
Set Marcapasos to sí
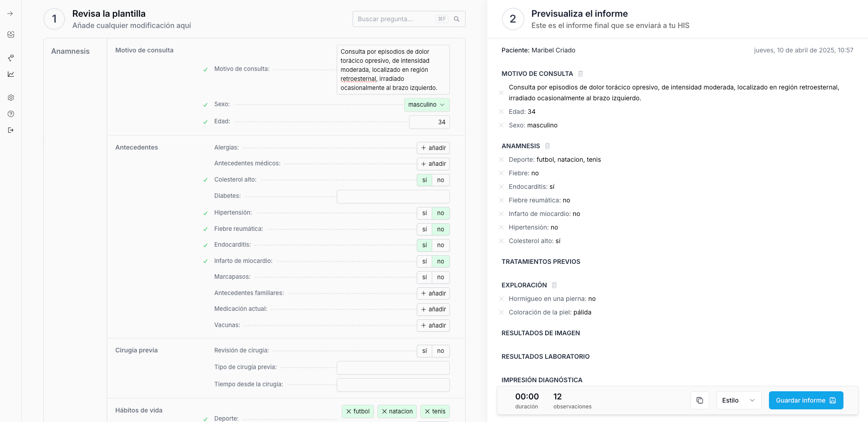[424, 277]
